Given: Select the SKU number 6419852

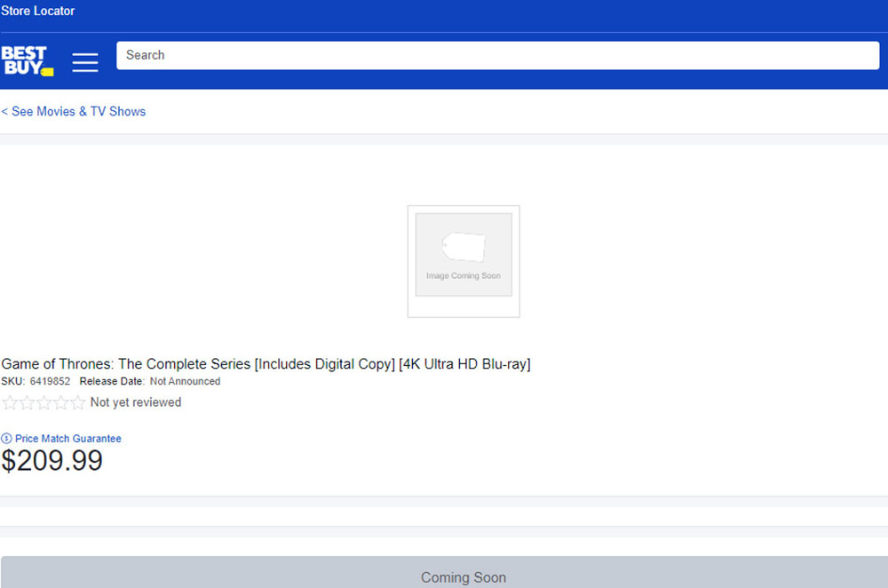Looking at the screenshot, I should click(50, 381).
